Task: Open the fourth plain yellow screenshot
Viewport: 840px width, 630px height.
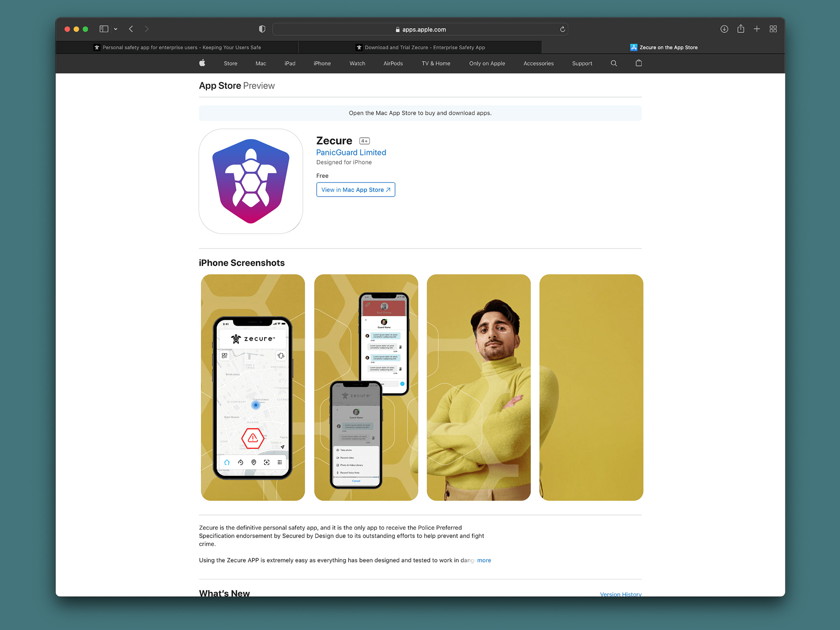Action: pos(591,387)
